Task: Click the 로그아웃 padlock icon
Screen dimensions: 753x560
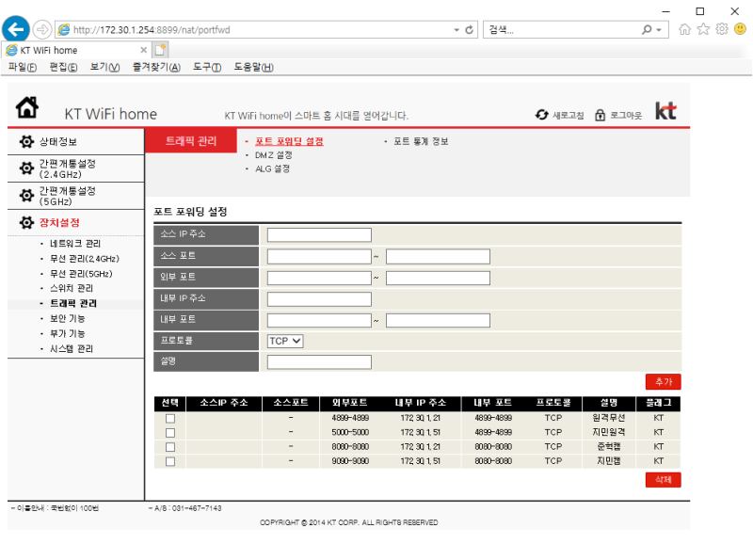Action: pos(600,113)
